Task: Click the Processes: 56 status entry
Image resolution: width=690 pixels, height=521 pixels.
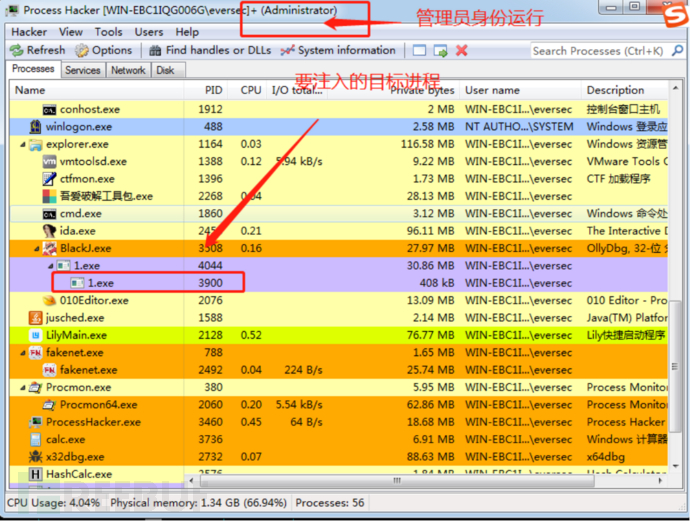Action: pos(330,503)
